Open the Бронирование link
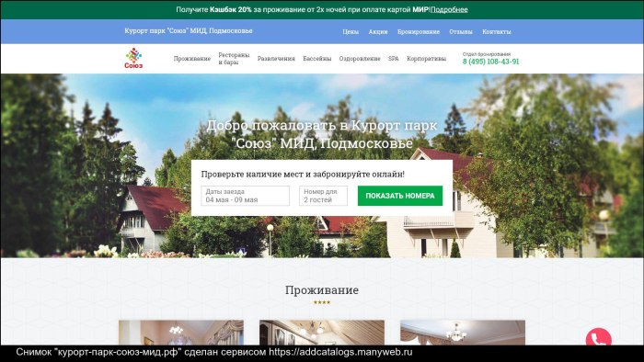Image resolution: width=644 pixels, height=362 pixels. click(419, 31)
